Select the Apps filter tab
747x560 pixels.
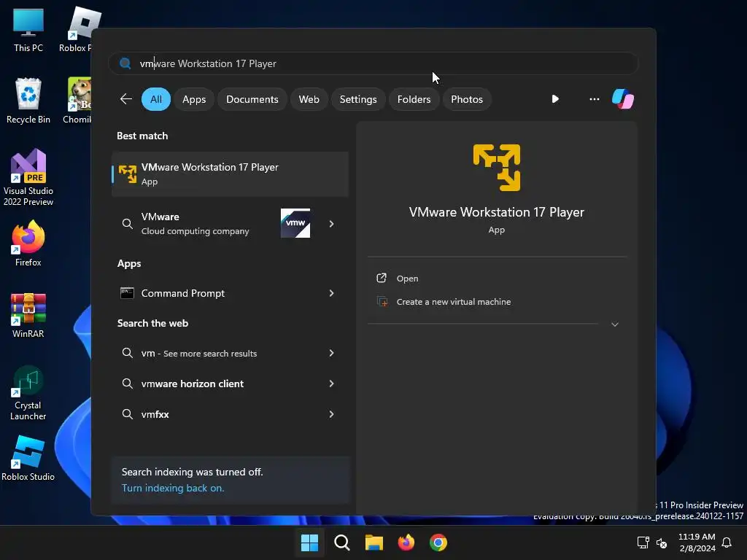194,99
